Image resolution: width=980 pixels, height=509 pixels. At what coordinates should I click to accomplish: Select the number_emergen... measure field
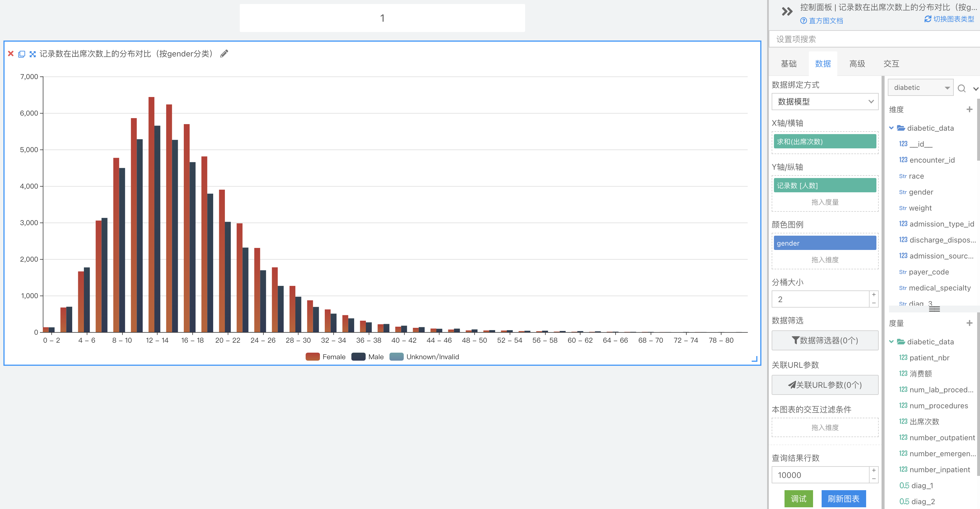937,453
